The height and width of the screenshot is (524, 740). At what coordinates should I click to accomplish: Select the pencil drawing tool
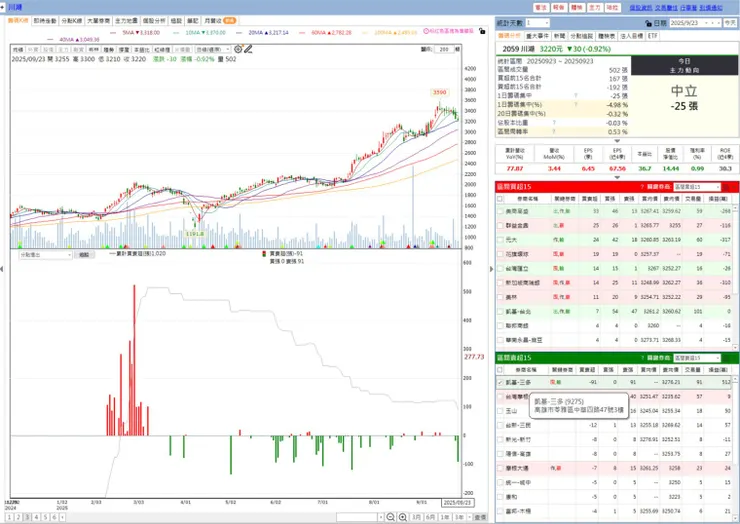[248, 49]
